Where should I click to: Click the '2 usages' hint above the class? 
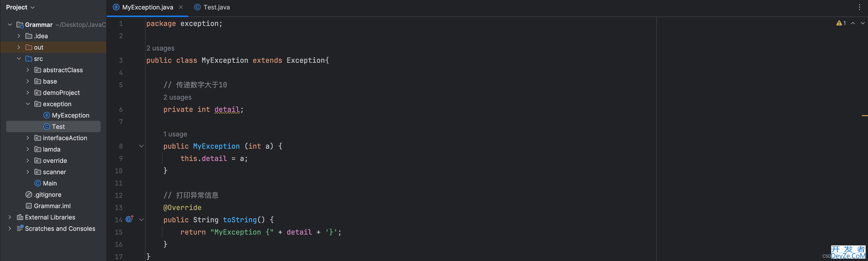point(160,48)
